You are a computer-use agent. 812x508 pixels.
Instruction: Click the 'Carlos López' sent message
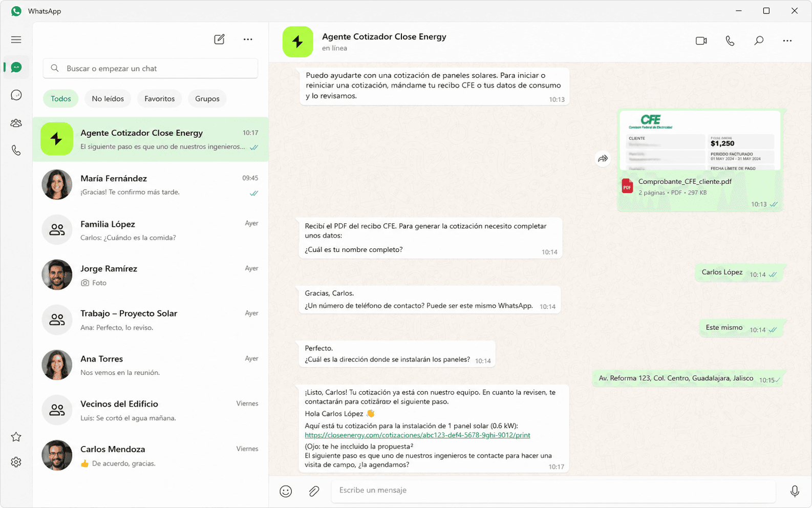click(739, 273)
